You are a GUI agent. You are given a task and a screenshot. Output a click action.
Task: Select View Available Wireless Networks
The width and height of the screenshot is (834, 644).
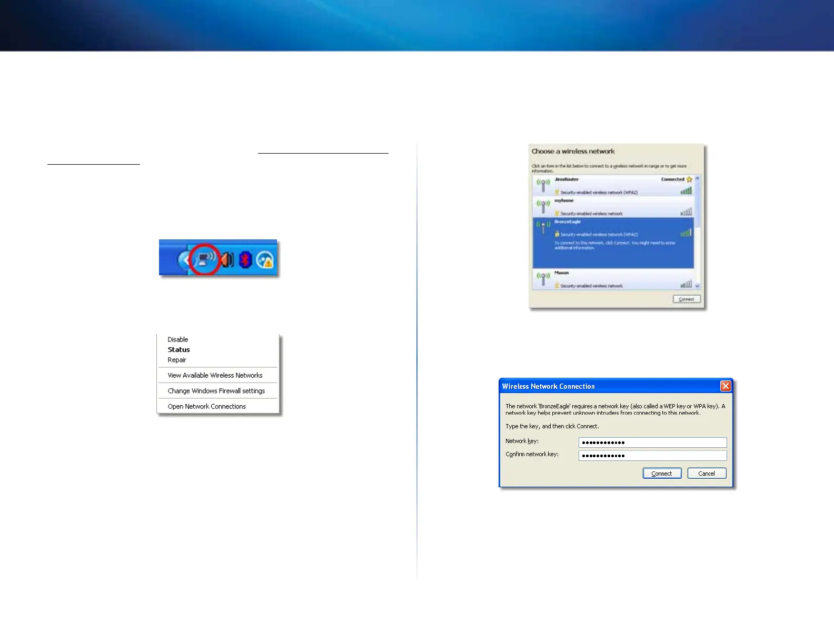click(215, 375)
